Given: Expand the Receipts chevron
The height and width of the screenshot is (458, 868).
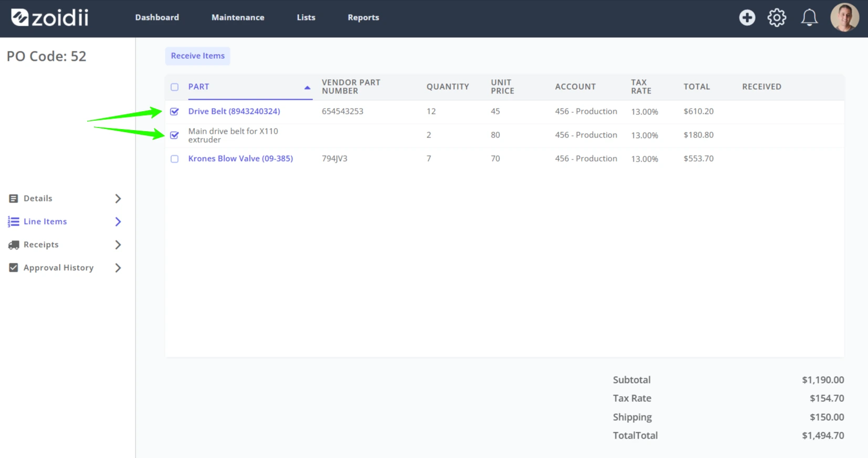Looking at the screenshot, I should pyautogui.click(x=118, y=244).
